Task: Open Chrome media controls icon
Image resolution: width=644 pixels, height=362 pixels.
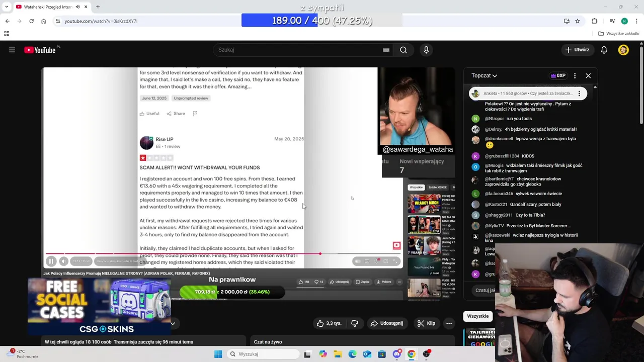Action: point(612,21)
